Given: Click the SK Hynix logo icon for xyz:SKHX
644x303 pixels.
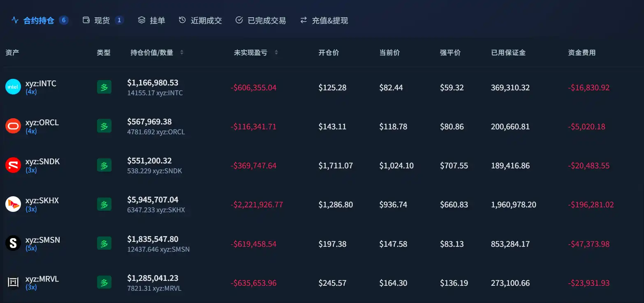Looking at the screenshot, I should (x=13, y=204).
